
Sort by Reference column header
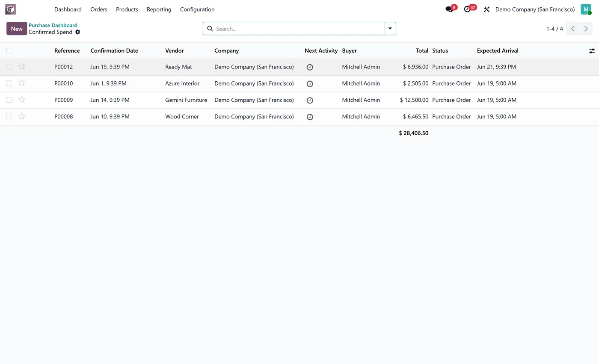tap(67, 50)
